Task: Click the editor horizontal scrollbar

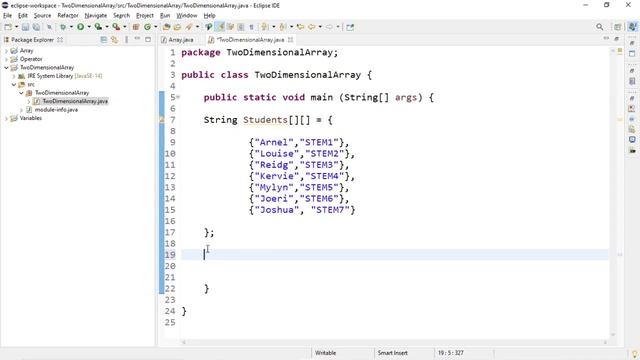Action: [394, 342]
